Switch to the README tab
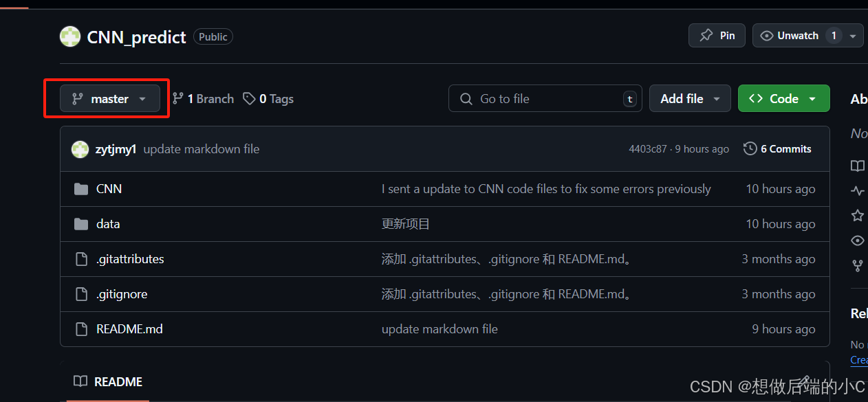The height and width of the screenshot is (402, 868). pyautogui.click(x=108, y=382)
